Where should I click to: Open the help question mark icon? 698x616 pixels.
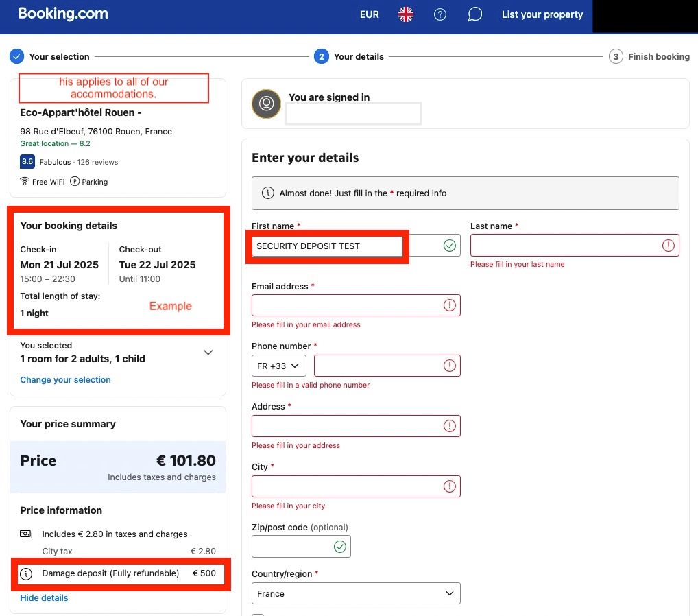coord(440,14)
